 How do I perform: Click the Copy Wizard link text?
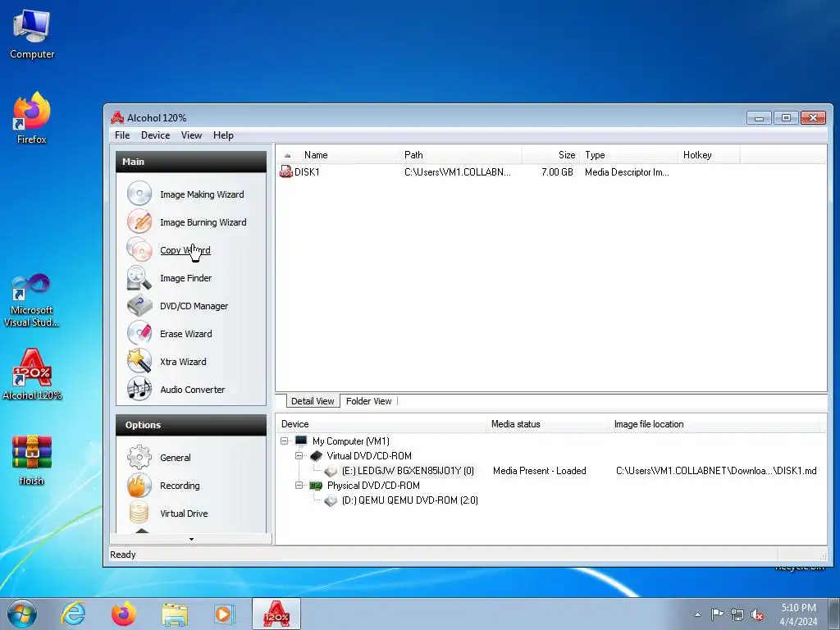(185, 250)
